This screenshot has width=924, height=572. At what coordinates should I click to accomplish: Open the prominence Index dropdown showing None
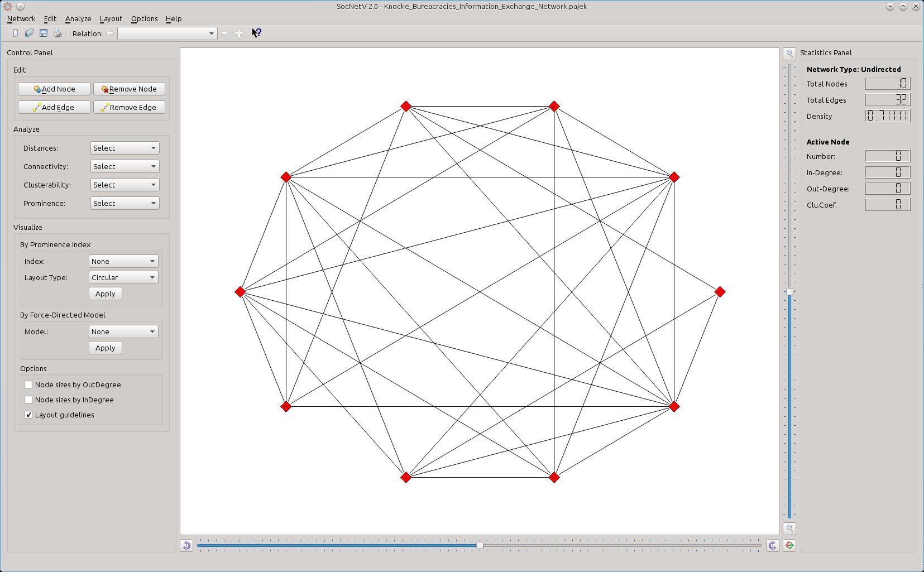[x=123, y=261]
